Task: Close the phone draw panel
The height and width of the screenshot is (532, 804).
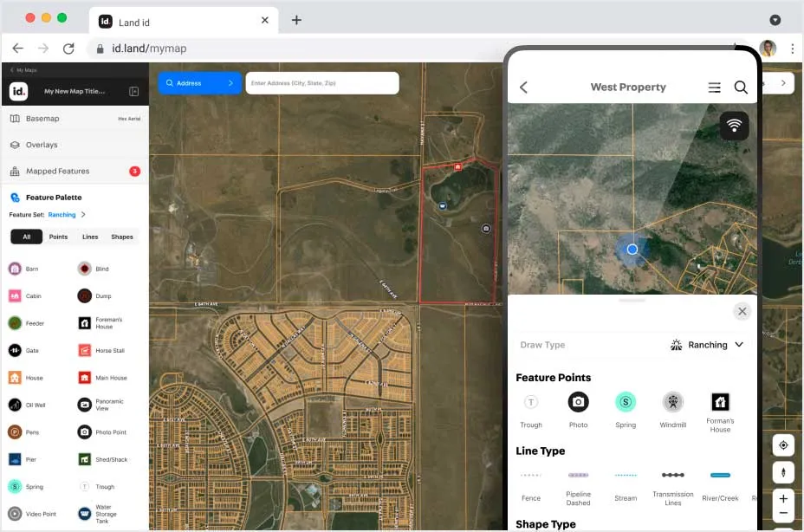Action: (x=742, y=311)
